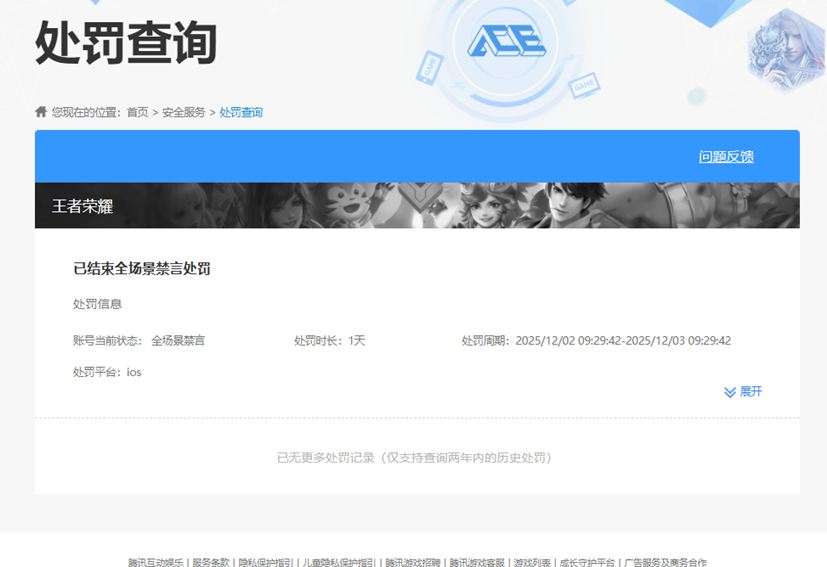Image resolution: width=827 pixels, height=567 pixels.
Task: Open 儿童隐私保护指引 footer link
Action: (339, 562)
